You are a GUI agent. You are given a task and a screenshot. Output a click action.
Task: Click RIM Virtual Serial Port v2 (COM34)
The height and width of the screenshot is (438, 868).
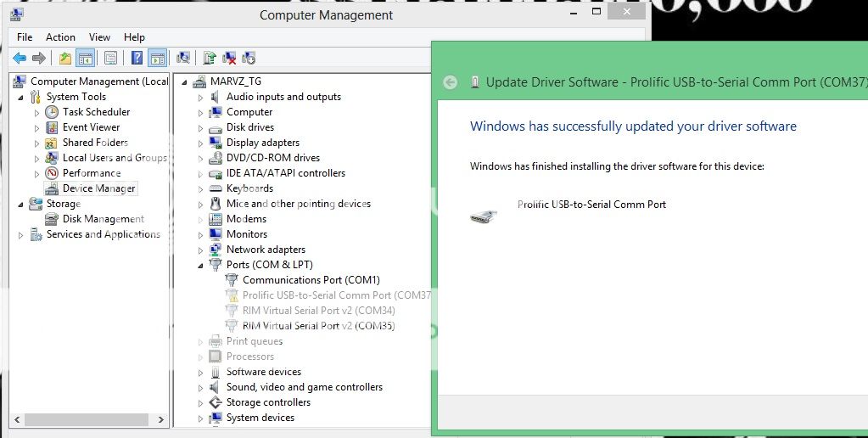coord(318,311)
